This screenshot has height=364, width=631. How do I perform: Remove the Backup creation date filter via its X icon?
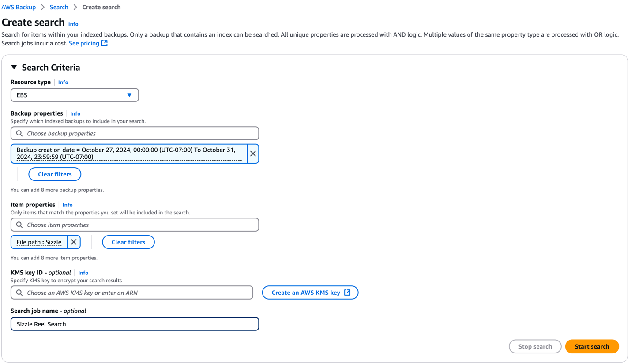pyautogui.click(x=253, y=154)
